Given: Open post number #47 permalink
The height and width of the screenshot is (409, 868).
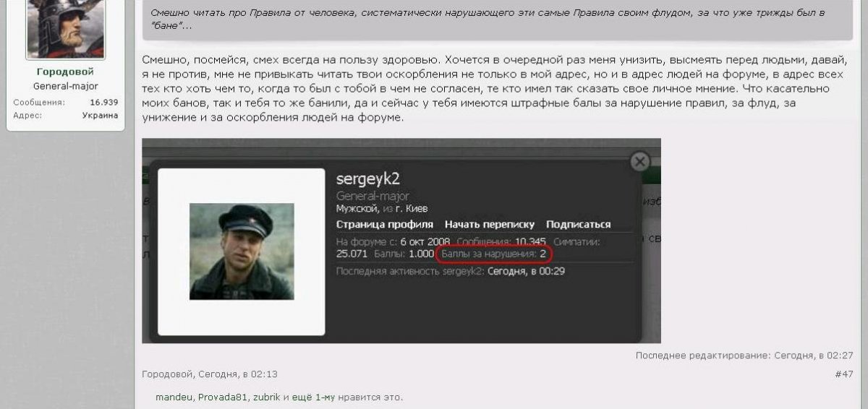Looking at the screenshot, I should tap(844, 374).
